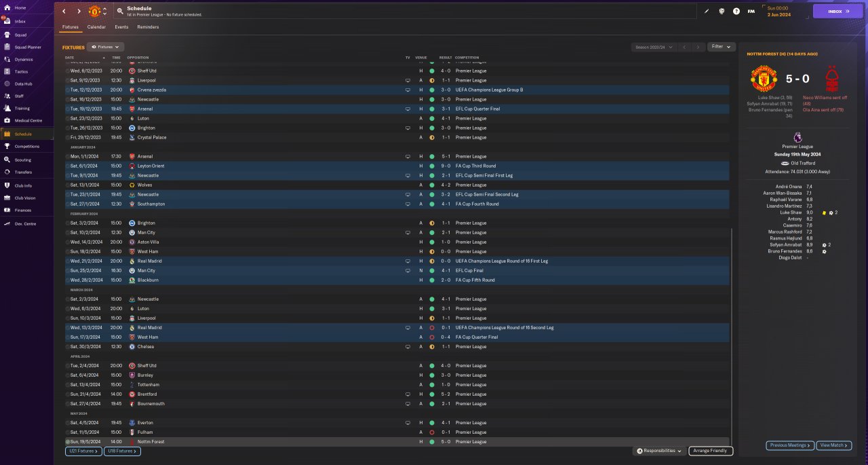Open the Finances sidebar icon

coord(7,210)
